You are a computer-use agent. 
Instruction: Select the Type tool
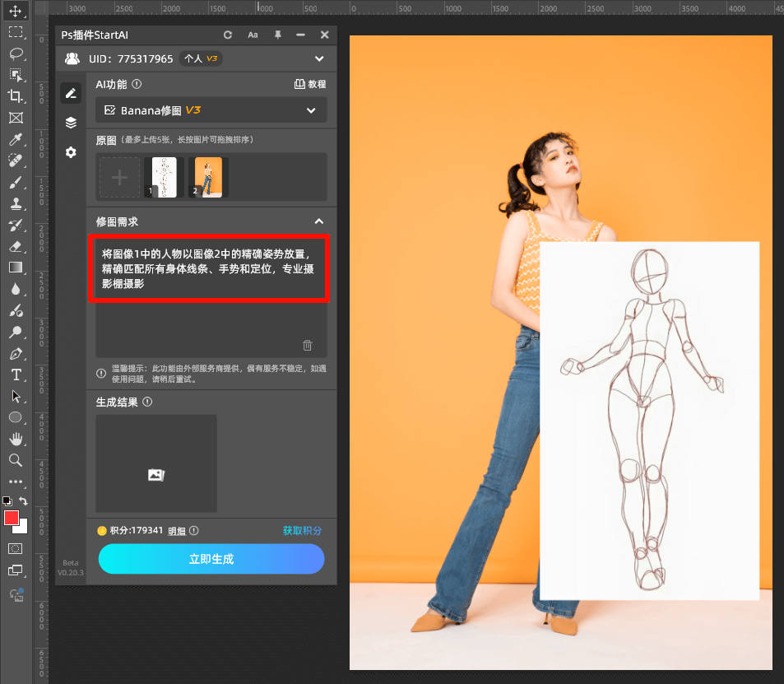(x=16, y=375)
